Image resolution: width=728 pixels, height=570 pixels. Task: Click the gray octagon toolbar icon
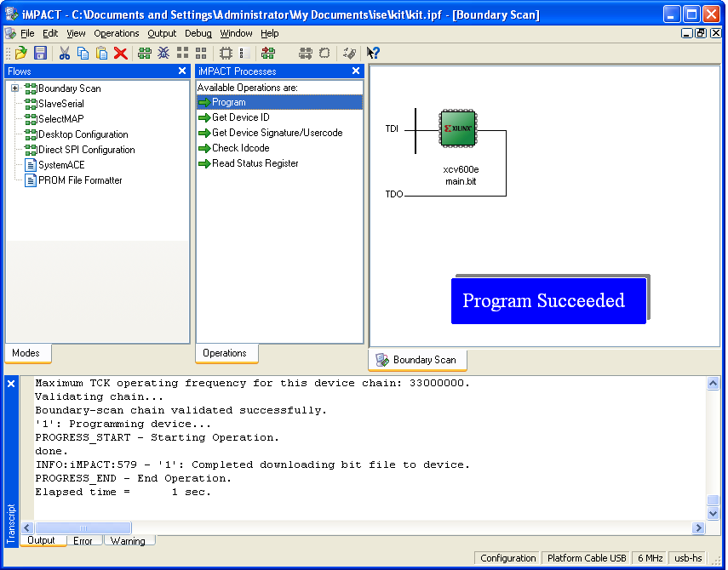(324, 53)
